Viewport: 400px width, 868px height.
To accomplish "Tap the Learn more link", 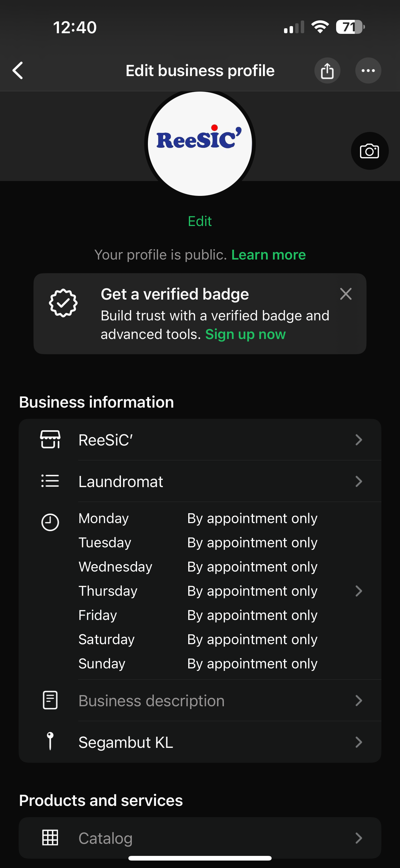I will [268, 255].
